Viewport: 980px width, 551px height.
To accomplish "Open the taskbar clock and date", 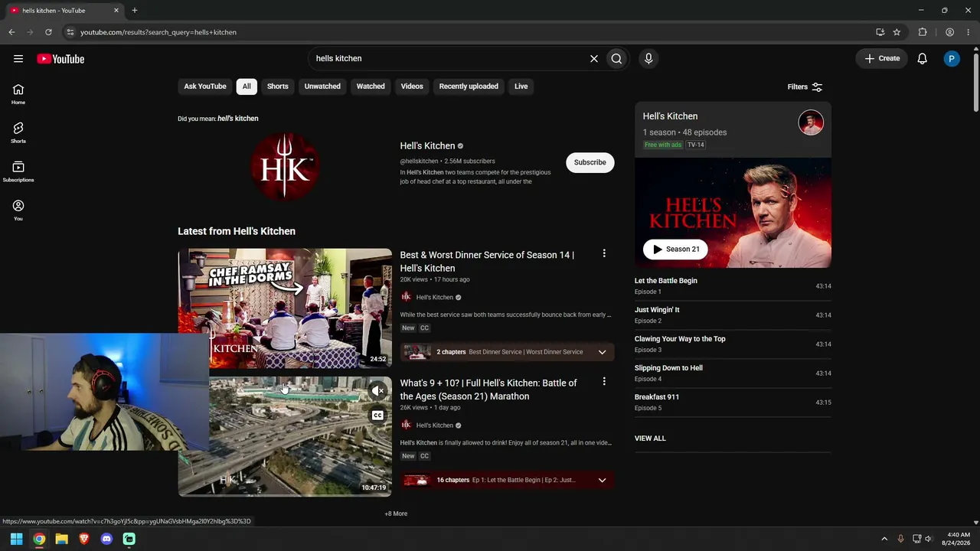I will pyautogui.click(x=955, y=539).
